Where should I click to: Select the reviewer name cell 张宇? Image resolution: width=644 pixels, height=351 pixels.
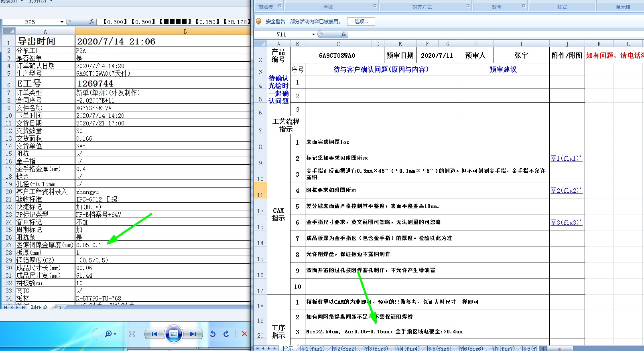coord(521,55)
